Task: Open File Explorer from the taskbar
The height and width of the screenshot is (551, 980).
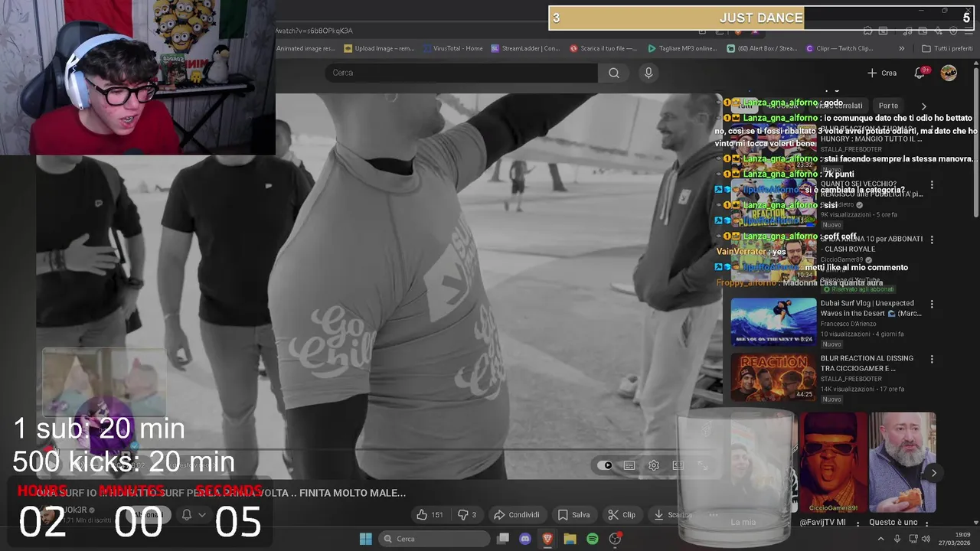Action: click(x=570, y=539)
